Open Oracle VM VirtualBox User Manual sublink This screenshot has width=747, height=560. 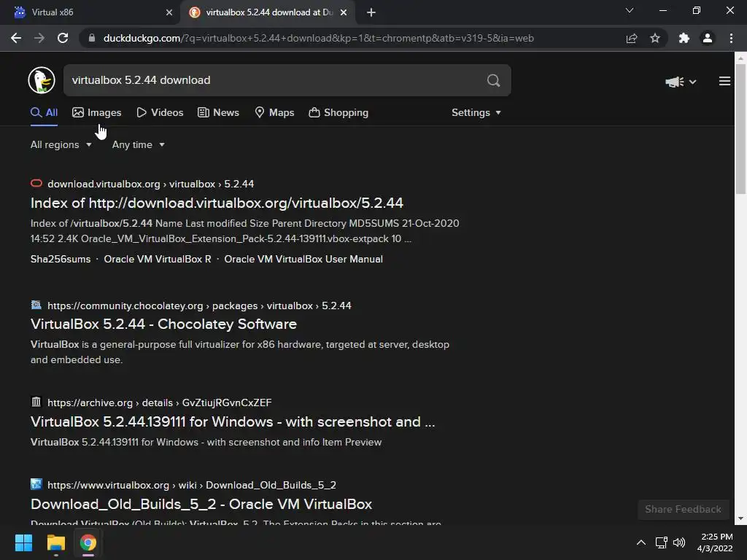tap(303, 260)
